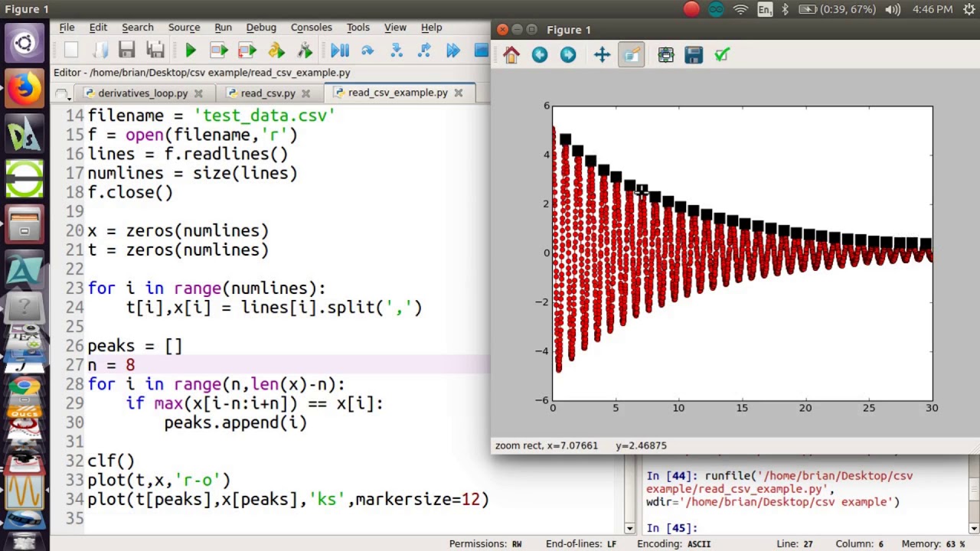The width and height of the screenshot is (980, 551).
Task: Click the red recording indicator in top panel
Action: pos(691,9)
